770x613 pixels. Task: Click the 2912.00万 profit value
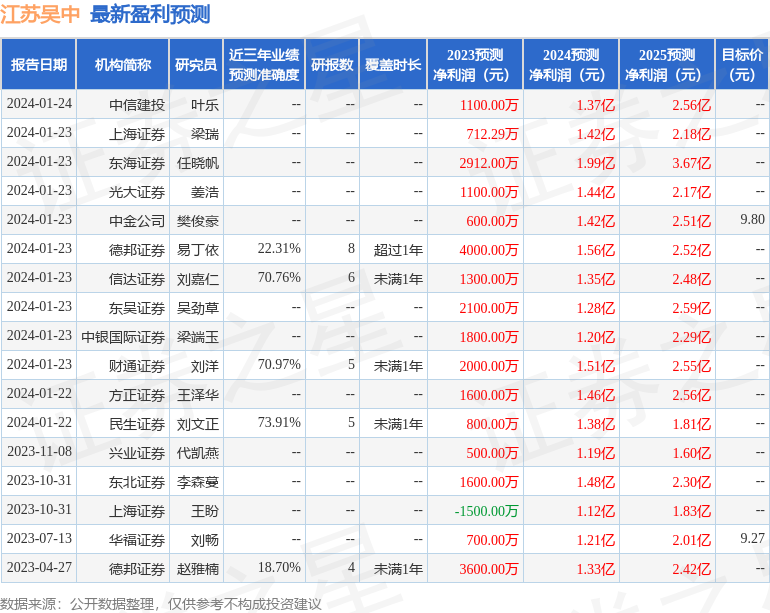pyautogui.click(x=489, y=163)
